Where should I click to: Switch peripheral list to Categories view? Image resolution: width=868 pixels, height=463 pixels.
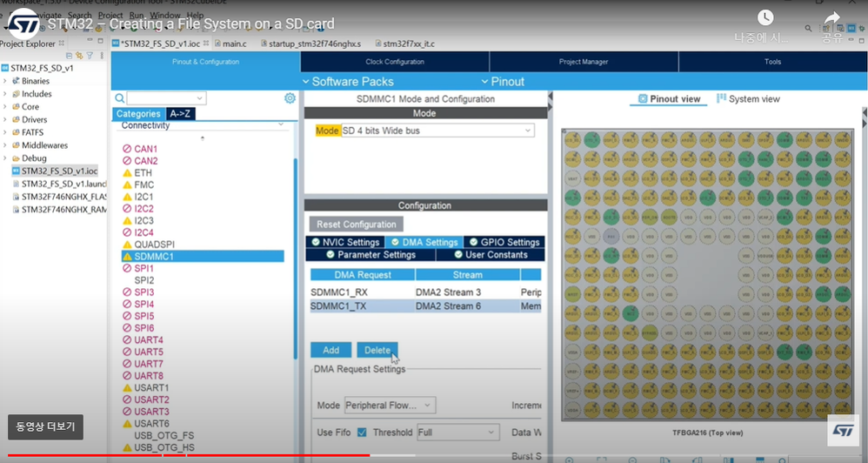(x=138, y=113)
